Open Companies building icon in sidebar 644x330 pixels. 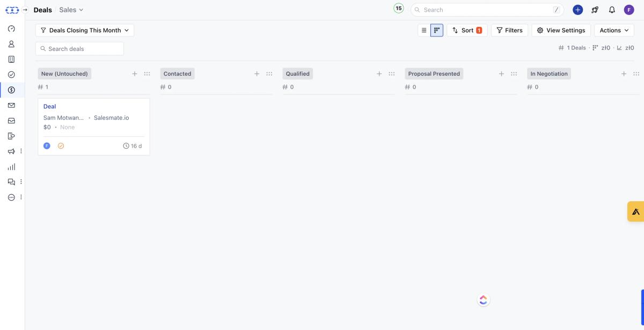coord(11,60)
